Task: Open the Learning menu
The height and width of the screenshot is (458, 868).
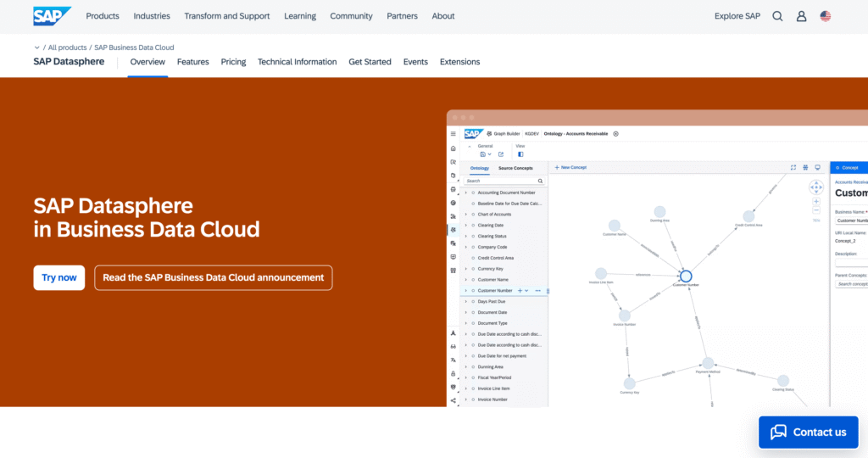Action: tap(300, 16)
